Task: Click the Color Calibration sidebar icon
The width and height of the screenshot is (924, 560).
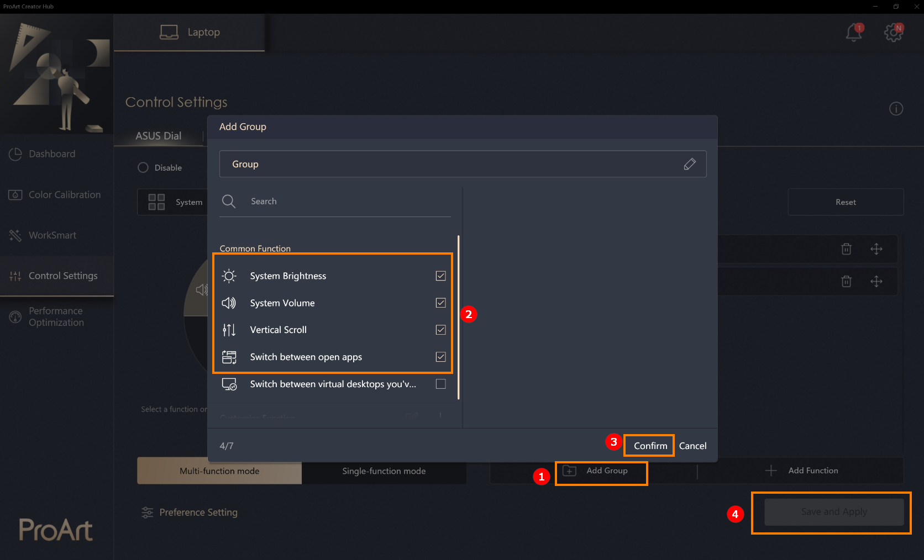Action: click(15, 195)
